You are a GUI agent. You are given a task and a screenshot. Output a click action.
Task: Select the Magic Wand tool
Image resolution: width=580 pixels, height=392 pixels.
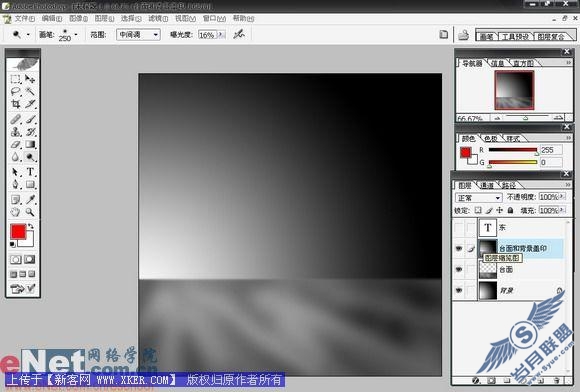(x=30, y=91)
